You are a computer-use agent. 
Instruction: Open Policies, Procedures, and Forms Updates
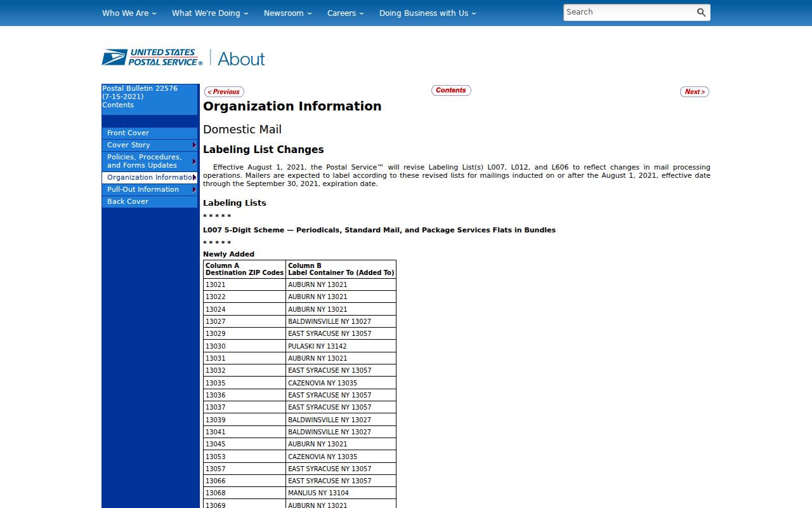pyautogui.click(x=150, y=161)
